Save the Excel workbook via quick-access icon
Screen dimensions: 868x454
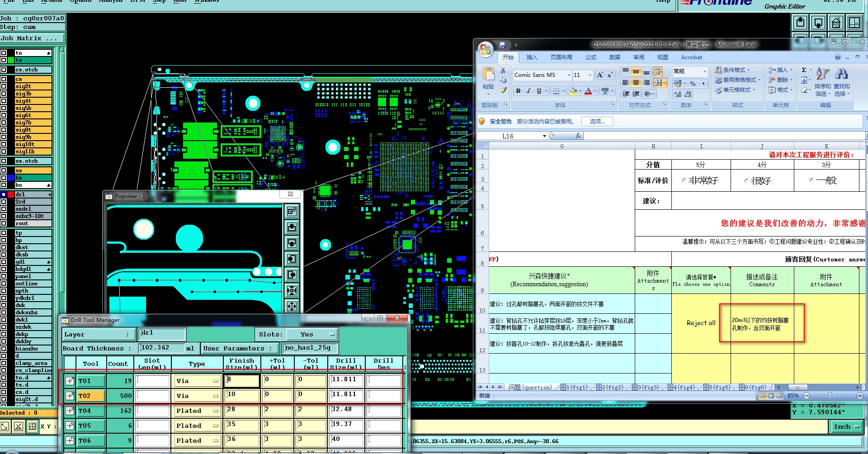click(x=502, y=45)
